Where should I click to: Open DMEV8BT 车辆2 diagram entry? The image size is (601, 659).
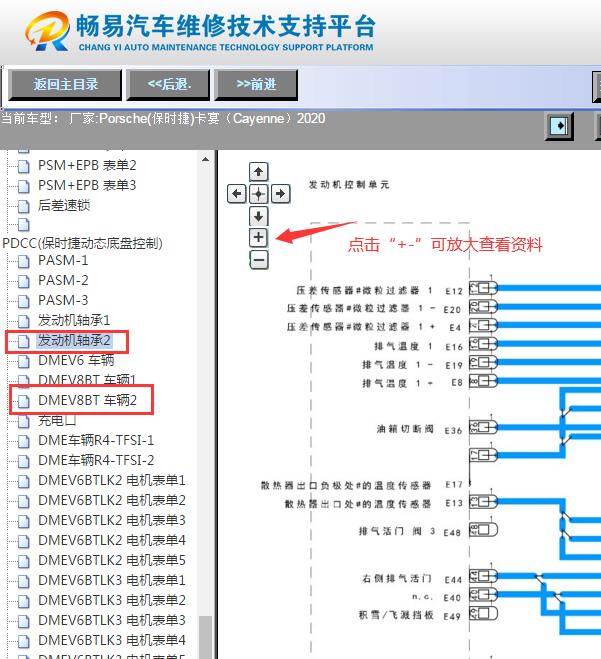(x=87, y=400)
